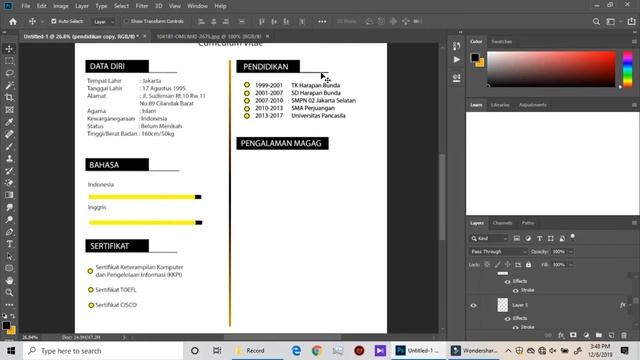Select the Frame tool
The height and width of the screenshot is (360, 640).
click(x=9, y=110)
